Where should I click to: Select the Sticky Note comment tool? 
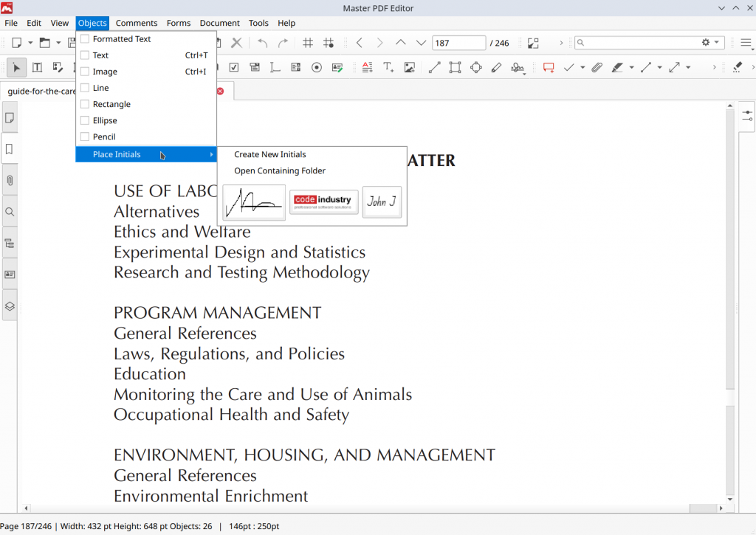click(549, 67)
